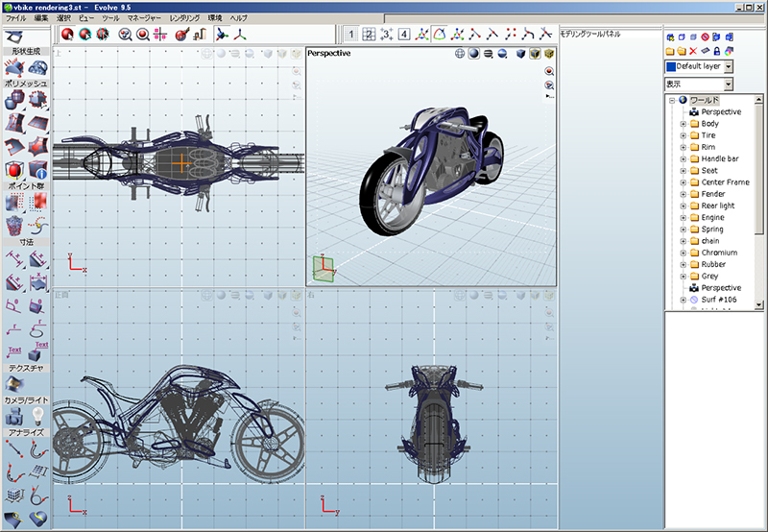The image size is (768, 532).
Task: Expand the Engine folder in tree
Action: (x=683, y=218)
